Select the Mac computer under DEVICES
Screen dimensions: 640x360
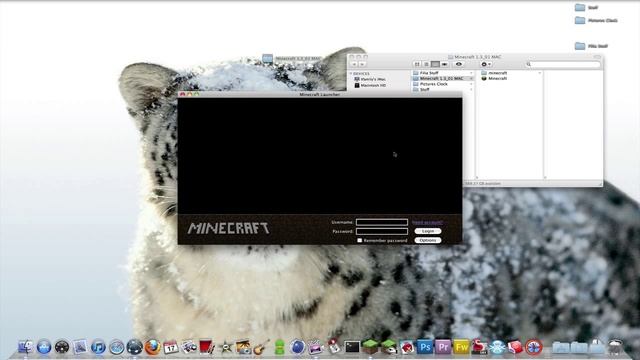pyautogui.click(x=369, y=79)
